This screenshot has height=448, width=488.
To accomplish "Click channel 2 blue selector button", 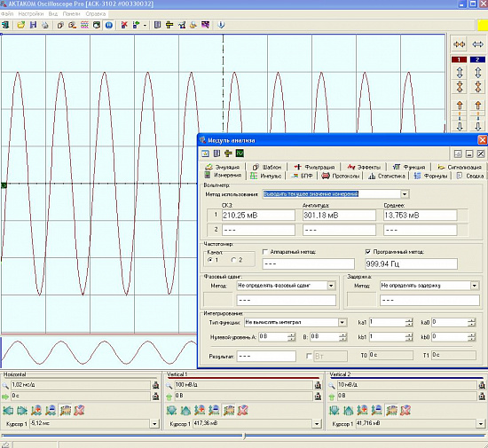I will 477,59.
